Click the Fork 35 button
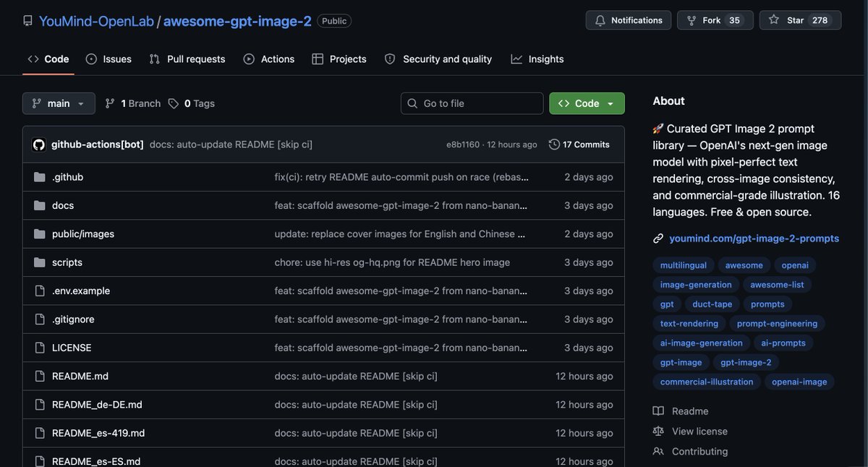868x467 pixels. pos(715,20)
